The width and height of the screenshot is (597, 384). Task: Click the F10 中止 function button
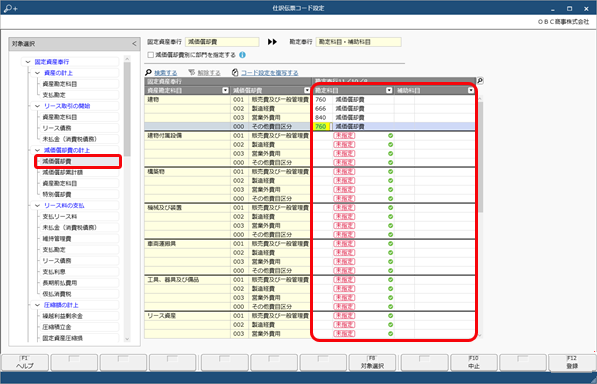[x=474, y=362]
